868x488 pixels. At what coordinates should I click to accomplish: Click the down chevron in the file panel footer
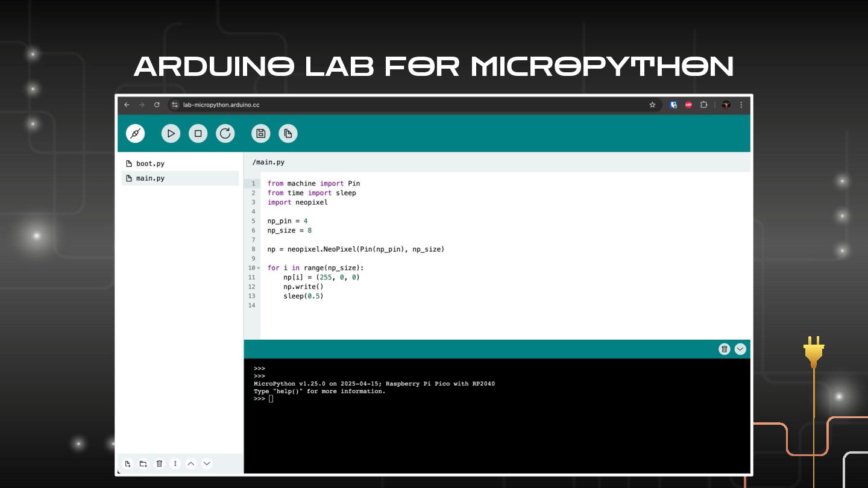click(x=207, y=464)
